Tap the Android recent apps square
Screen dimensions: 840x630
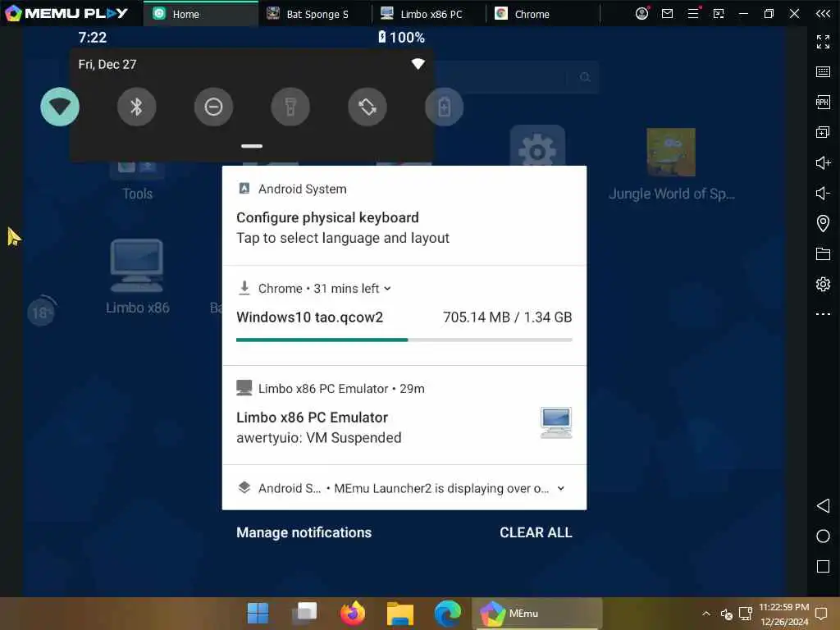click(823, 566)
